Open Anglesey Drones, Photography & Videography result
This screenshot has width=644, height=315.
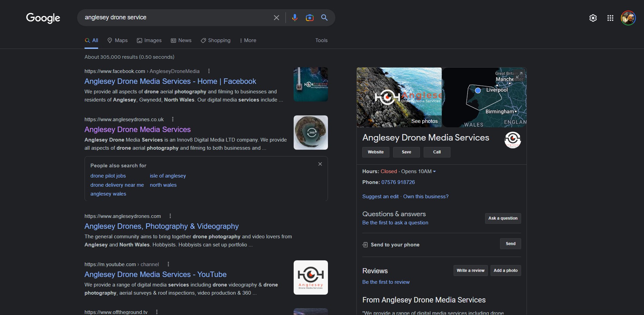[162, 226]
